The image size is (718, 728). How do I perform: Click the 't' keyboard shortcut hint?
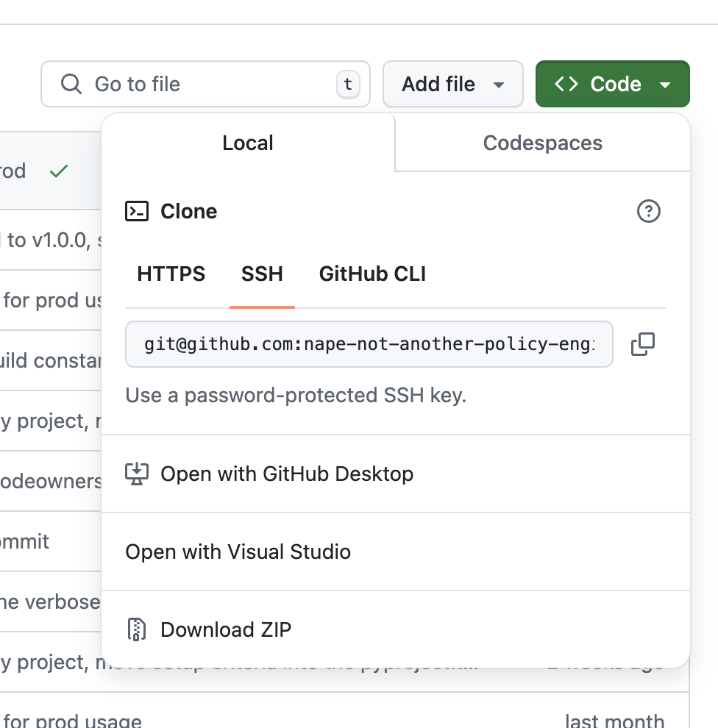[x=348, y=84]
